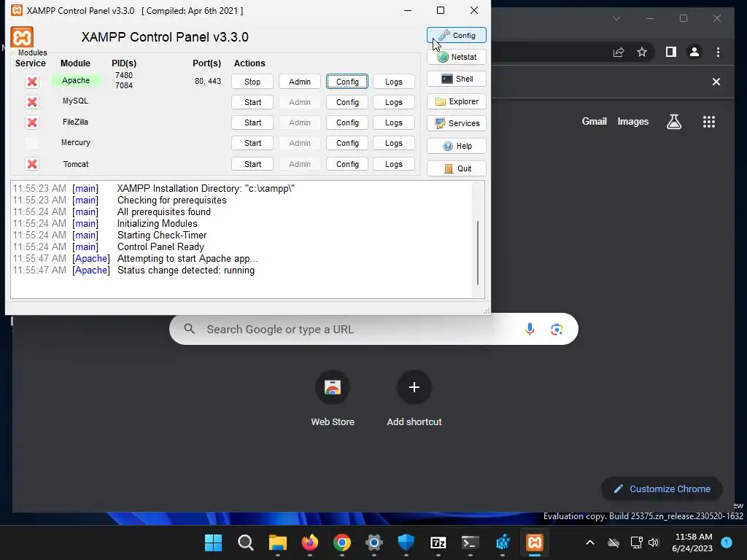Close the Chrome info bar with X
747x560 pixels.
pos(716,82)
